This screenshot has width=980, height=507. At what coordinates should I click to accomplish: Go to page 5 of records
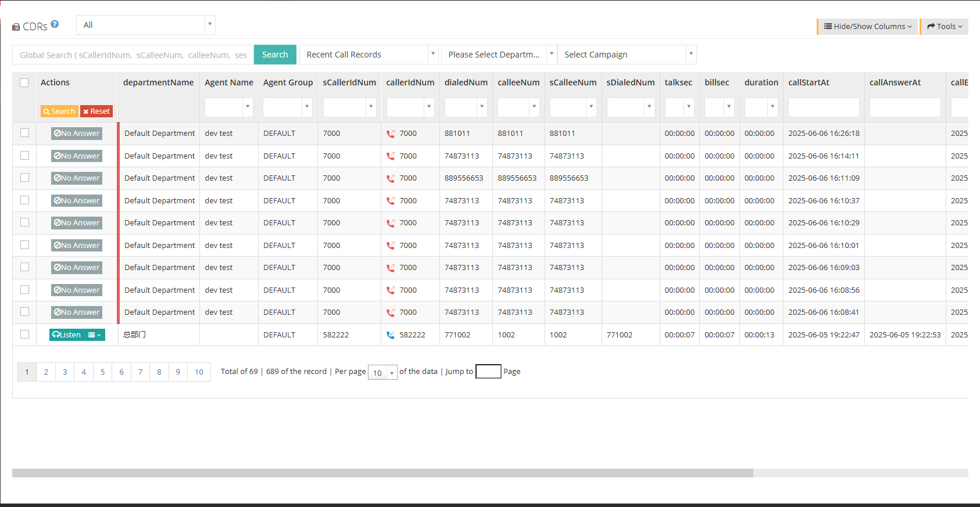point(102,372)
